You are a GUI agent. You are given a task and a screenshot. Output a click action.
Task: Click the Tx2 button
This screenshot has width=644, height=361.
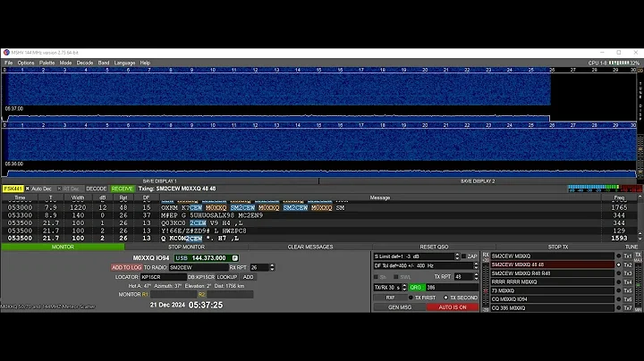[628, 264]
